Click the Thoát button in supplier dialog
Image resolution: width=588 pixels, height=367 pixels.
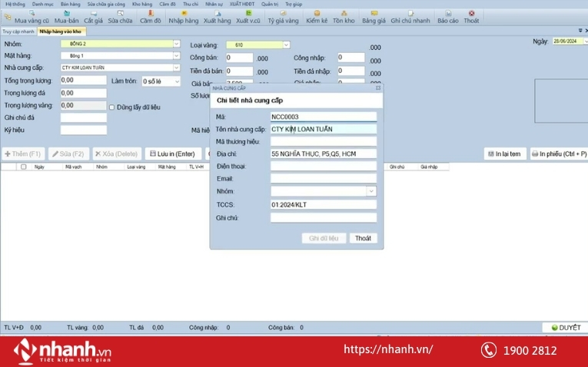click(x=363, y=238)
